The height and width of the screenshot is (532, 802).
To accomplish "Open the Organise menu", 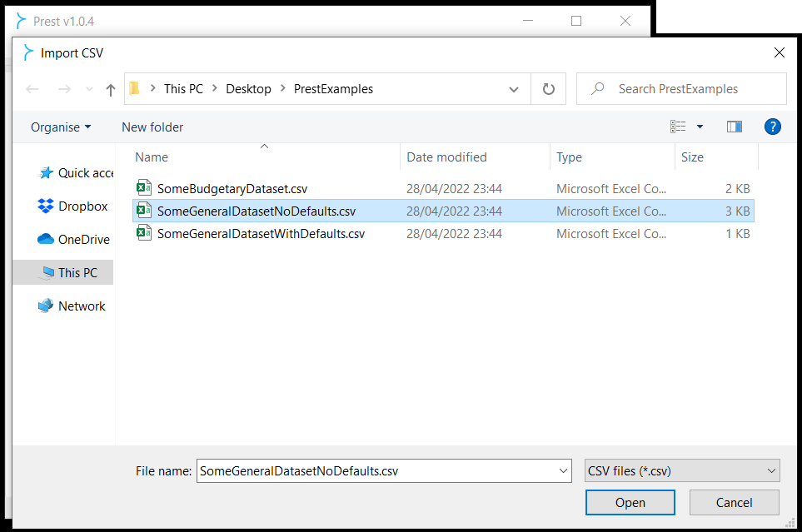I will pyautogui.click(x=61, y=127).
